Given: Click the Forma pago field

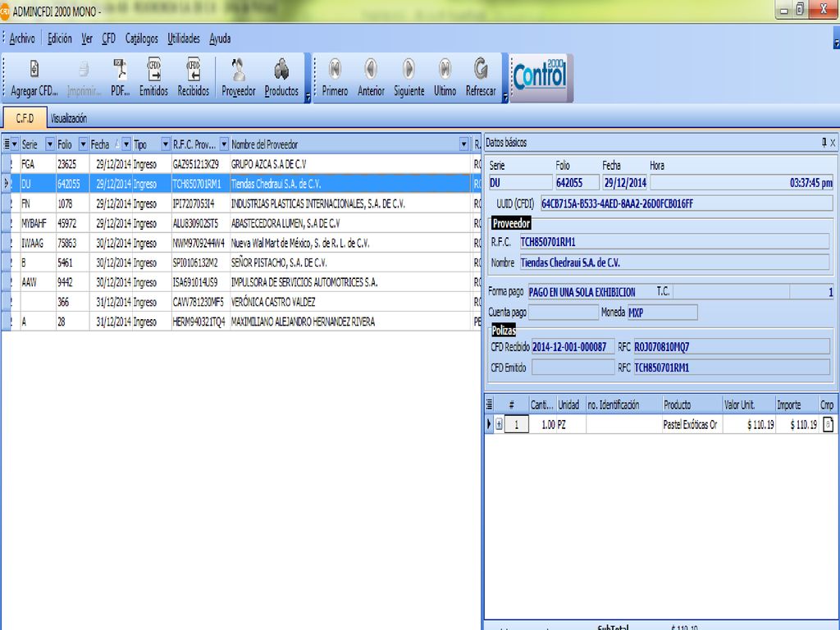Looking at the screenshot, I should pyautogui.click(x=592, y=292).
